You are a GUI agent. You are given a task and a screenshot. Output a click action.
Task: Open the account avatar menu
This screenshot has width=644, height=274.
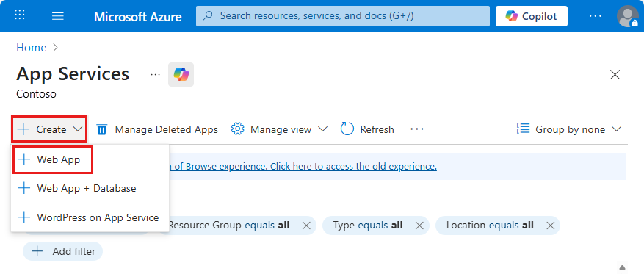[627, 16]
